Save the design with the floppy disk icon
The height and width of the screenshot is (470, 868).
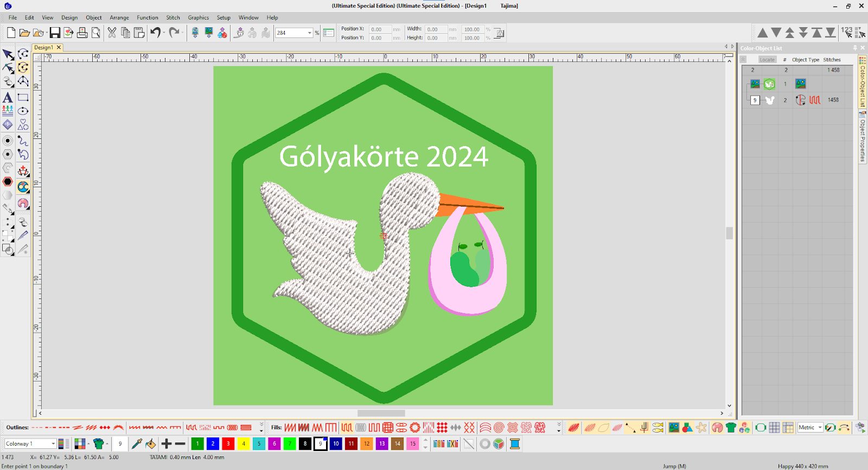(55, 33)
